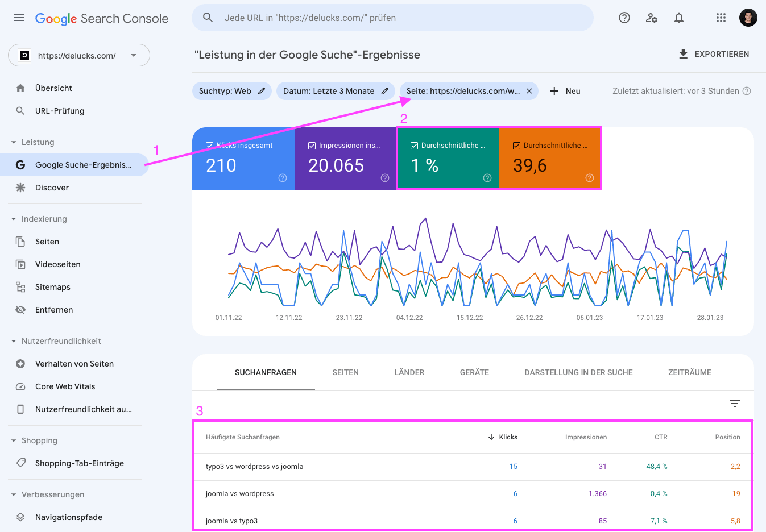Sort by Klicks descending arrow

[491, 437]
